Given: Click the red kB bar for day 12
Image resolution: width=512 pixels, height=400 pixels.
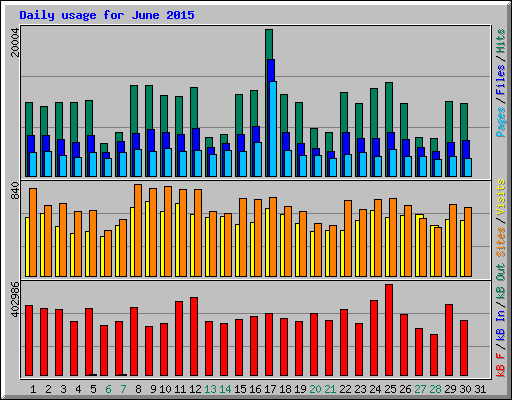Looking at the screenshot, I should (194, 337).
